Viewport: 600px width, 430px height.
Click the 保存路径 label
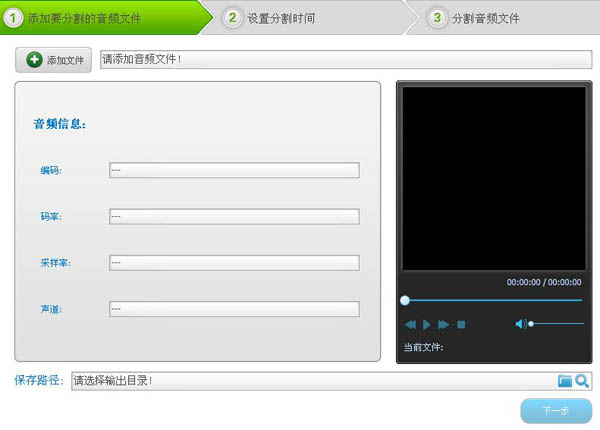coord(38,380)
